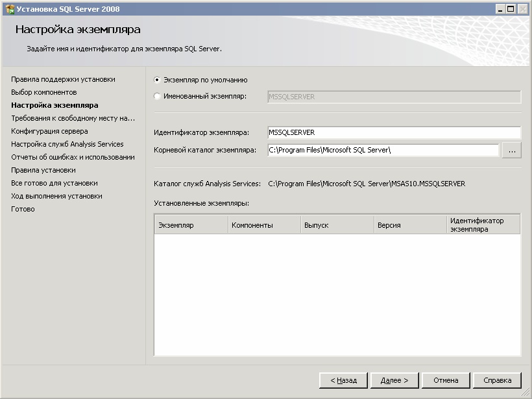Screen dimensions: 532x399
Task: Click the Каталог служб Analysis Services label
Action: tap(208, 184)
